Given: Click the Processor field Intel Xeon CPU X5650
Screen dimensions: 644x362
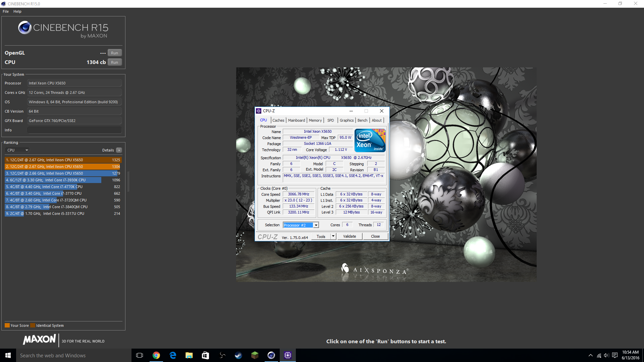Looking at the screenshot, I should (74, 83).
